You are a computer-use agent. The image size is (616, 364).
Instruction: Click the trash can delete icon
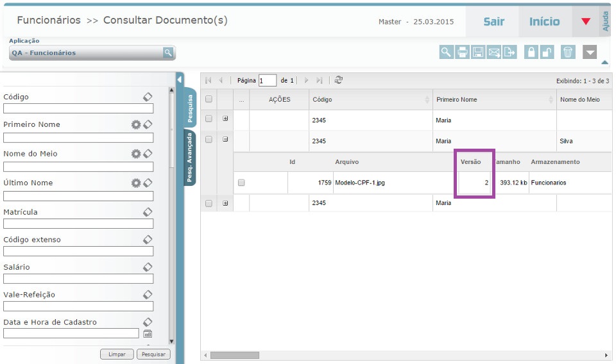tap(568, 53)
